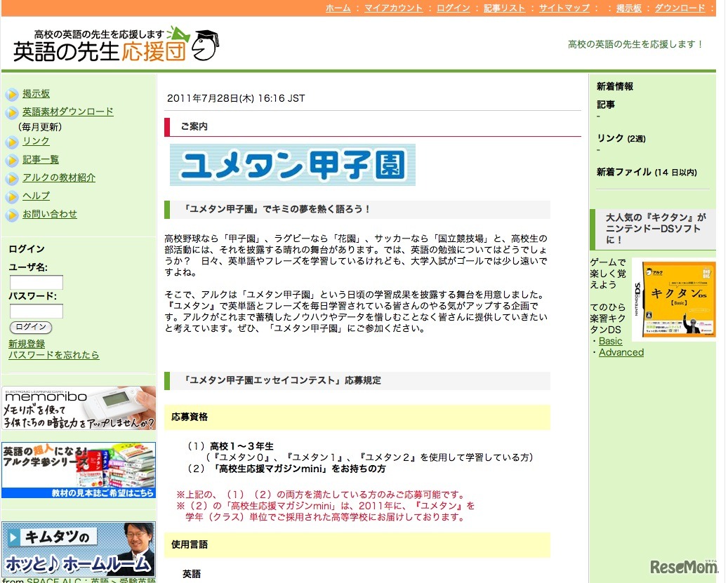This screenshot has height=583, width=728.
Task: Open the パスワードを忘れたら link
Action: pyautogui.click(x=54, y=355)
